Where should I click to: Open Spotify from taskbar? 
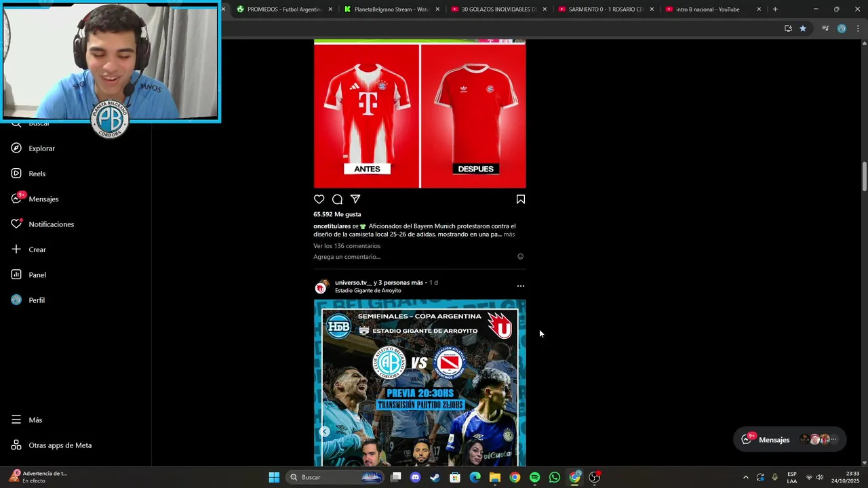coord(534,477)
